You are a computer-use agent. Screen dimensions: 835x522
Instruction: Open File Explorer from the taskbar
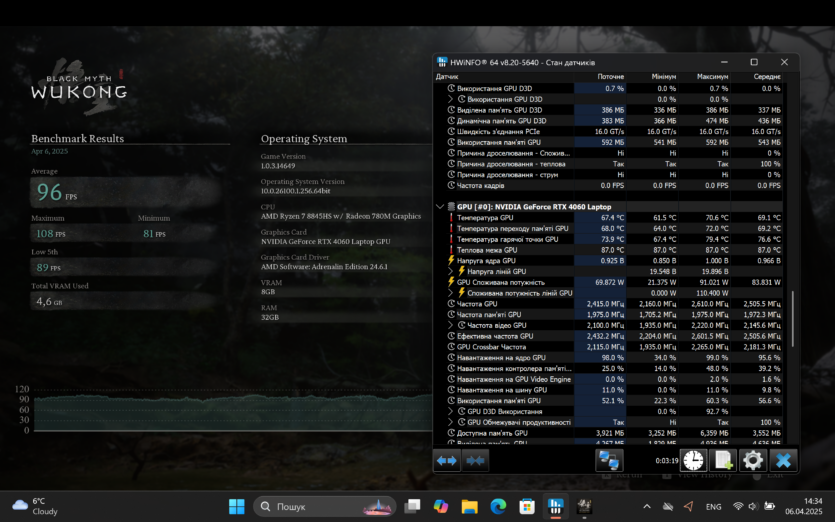469,506
